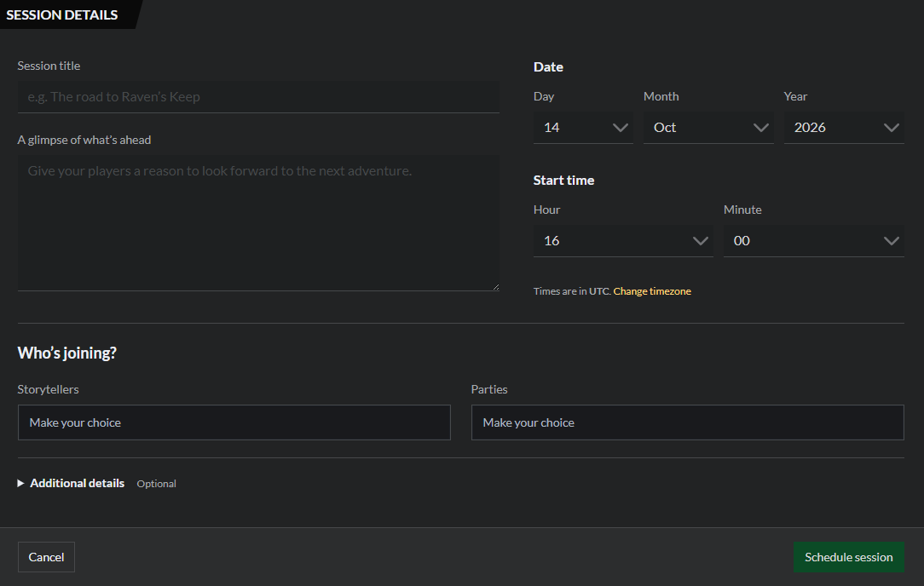Image resolution: width=924 pixels, height=586 pixels.
Task: Open the Day dropdown showing 14
Action: tap(583, 127)
